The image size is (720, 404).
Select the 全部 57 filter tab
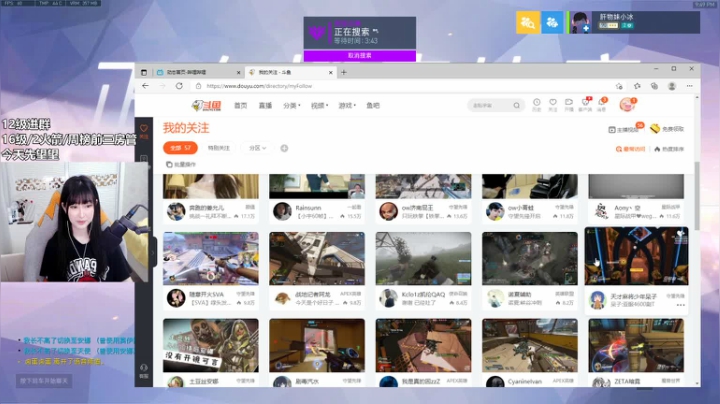tap(180, 148)
